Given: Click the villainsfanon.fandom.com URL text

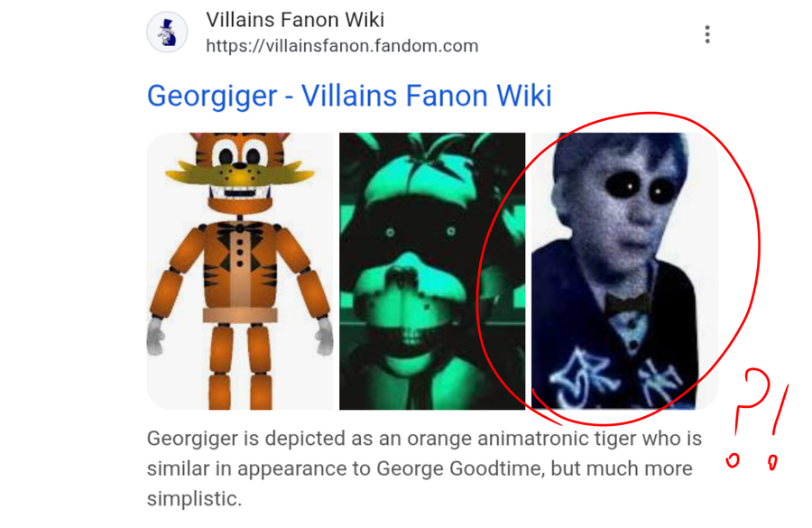Looking at the screenshot, I should (342, 46).
